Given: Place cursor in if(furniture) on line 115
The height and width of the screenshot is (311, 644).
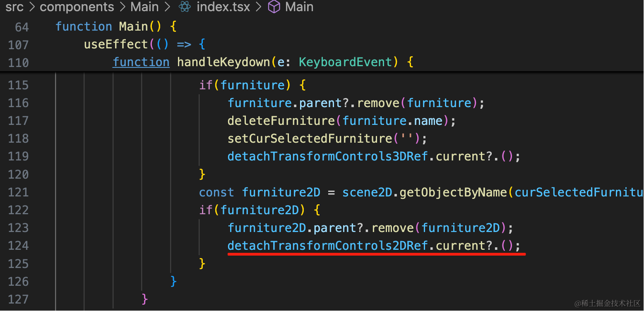Looking at the screenshot, I should (x=252, y=85).
